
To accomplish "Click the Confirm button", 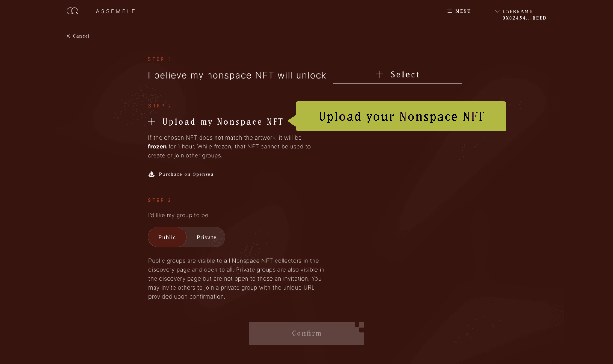I will pyautogui.click(x=306, y=333).
